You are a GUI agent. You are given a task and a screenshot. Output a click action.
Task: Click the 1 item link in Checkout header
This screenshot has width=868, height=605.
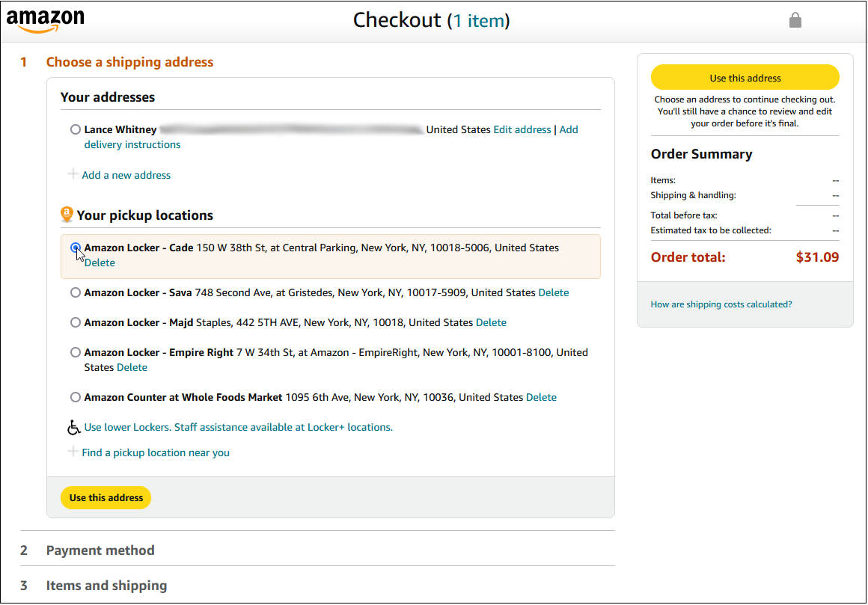point(479,21)
